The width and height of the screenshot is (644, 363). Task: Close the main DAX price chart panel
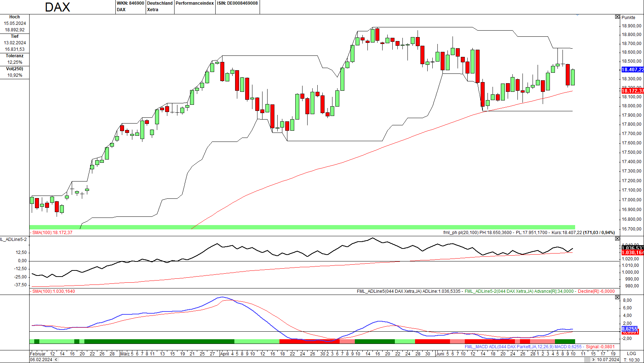tap(617, 17)
